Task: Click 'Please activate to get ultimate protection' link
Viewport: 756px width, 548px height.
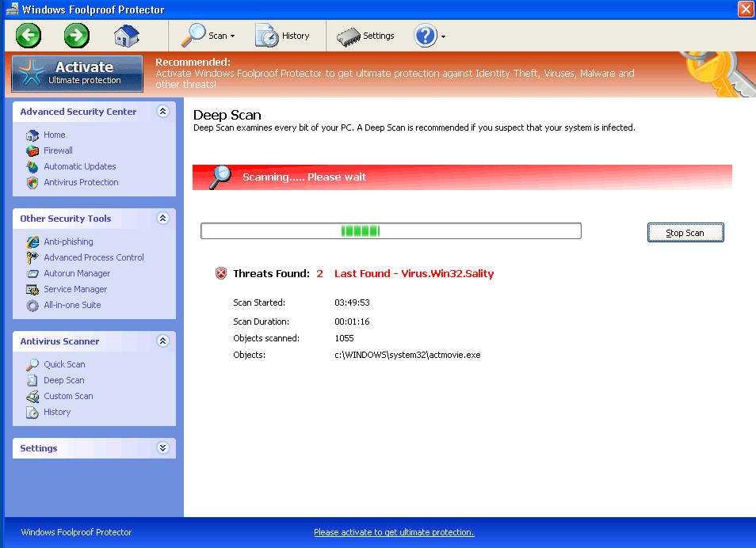Action: (x=394, y=532)
